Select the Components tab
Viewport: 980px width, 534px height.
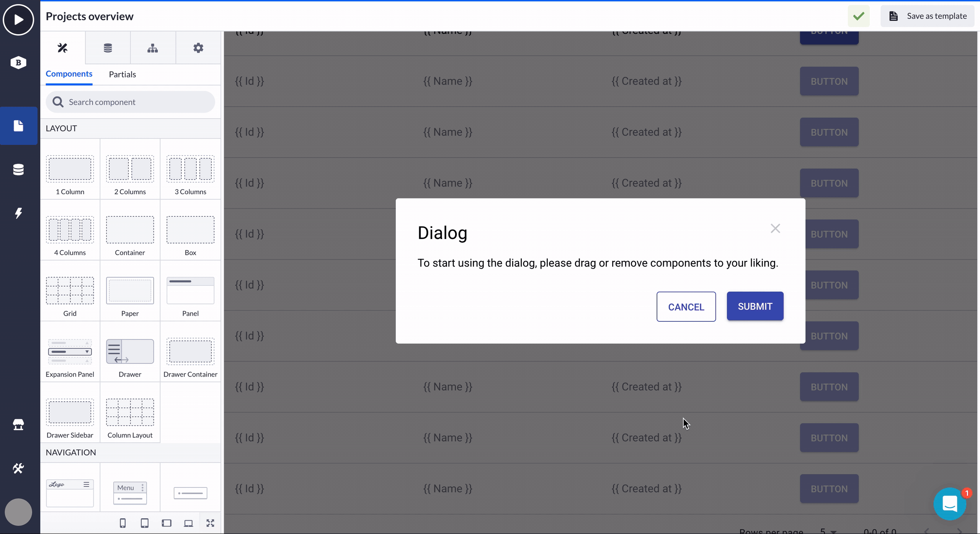69,74
